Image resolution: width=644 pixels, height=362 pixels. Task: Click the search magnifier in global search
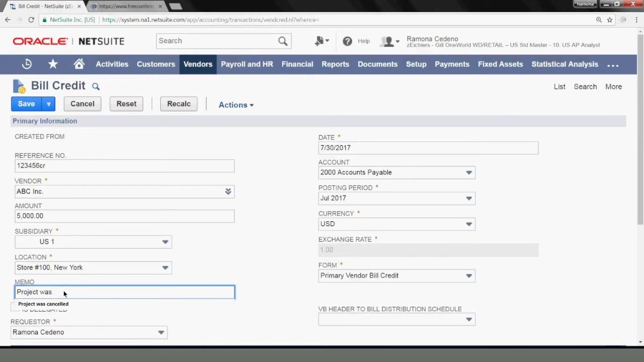[x=283, y=41]
